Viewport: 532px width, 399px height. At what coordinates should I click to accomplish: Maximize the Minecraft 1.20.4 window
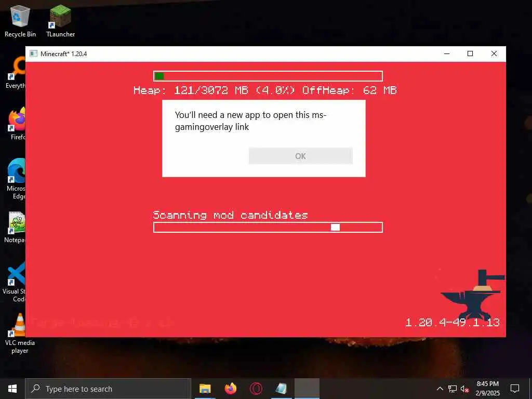(470, 54)
